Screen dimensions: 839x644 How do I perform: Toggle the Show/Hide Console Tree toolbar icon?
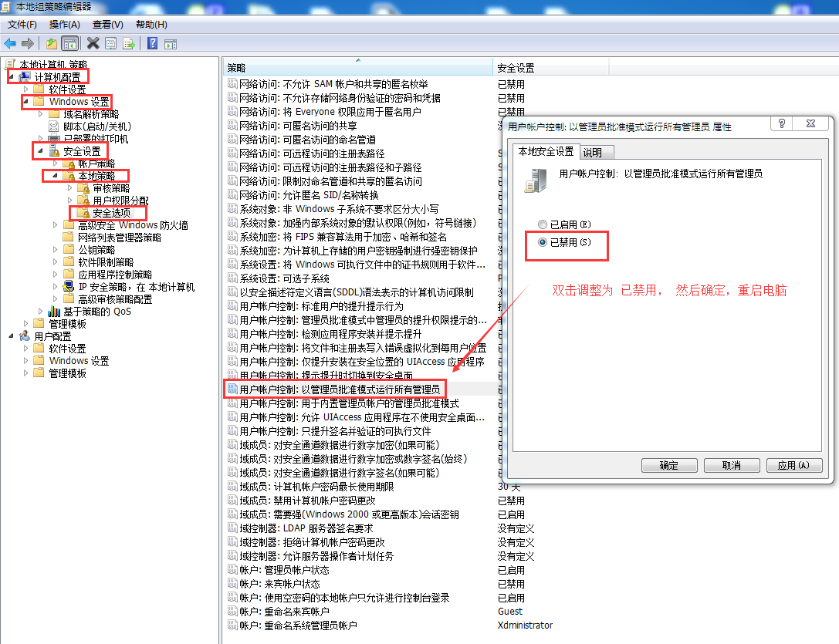[69, 43]
